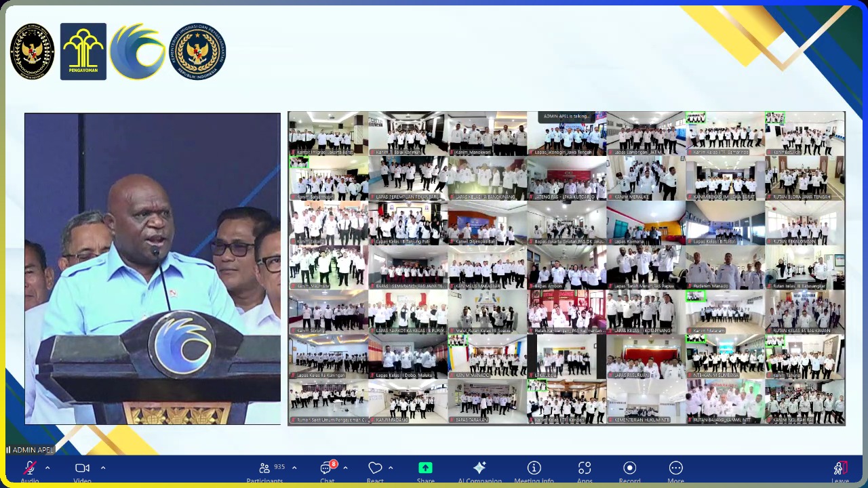Open the Apps icon in toolbar
Image resolution: width=868 pixels, height=488 pixels.
(585, 468)
